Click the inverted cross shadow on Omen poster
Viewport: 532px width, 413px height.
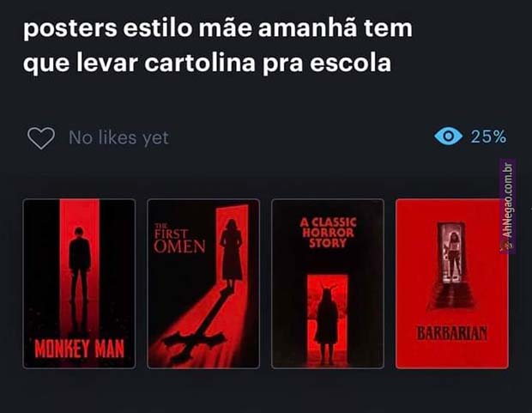(x=196, y=321)
